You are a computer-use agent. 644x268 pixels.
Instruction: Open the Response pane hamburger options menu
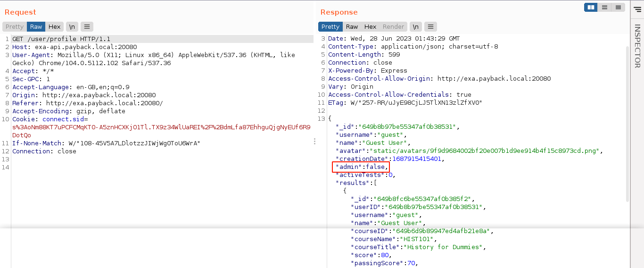coord(431,27)
